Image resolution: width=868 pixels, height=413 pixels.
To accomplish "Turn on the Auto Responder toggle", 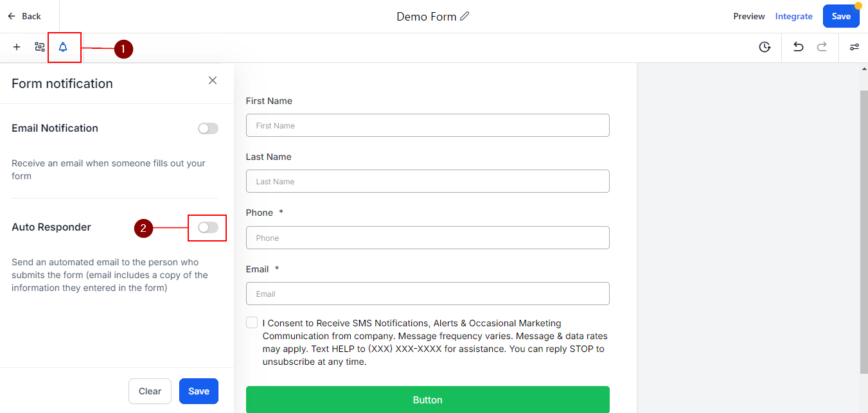I will click(208, 227).
